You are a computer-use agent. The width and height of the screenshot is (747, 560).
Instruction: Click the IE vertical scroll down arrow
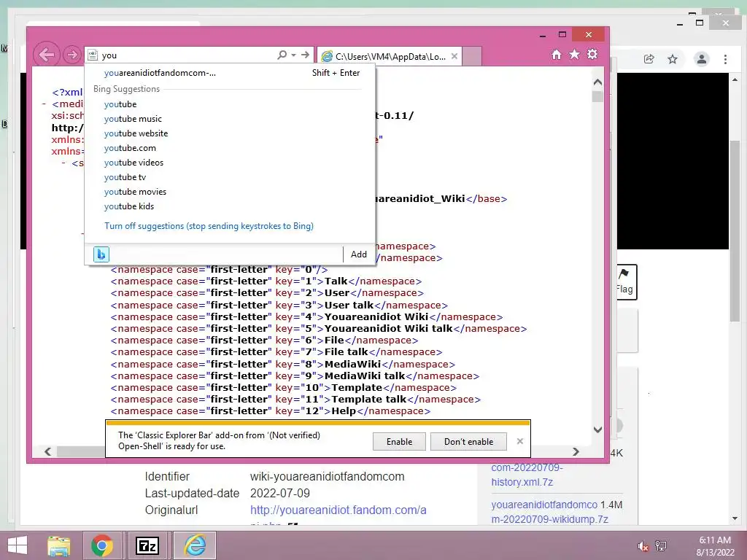click(597, 429)
